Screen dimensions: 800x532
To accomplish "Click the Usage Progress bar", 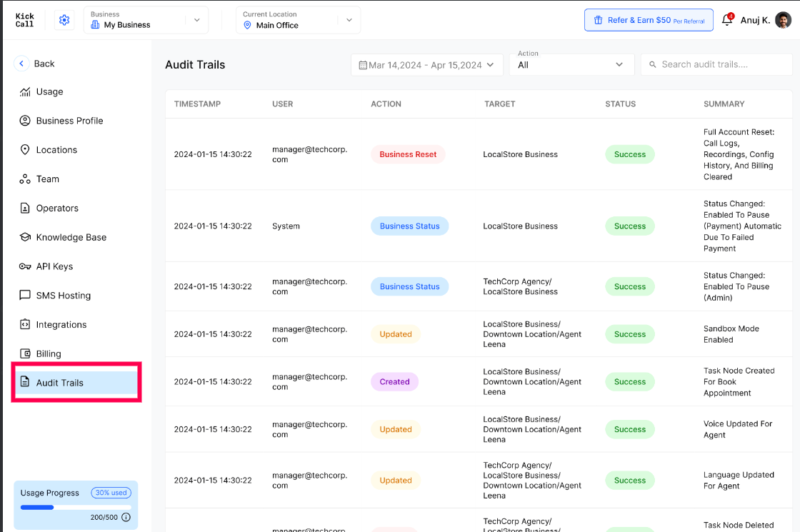I will pyautogui.click(x=76, y=508).
